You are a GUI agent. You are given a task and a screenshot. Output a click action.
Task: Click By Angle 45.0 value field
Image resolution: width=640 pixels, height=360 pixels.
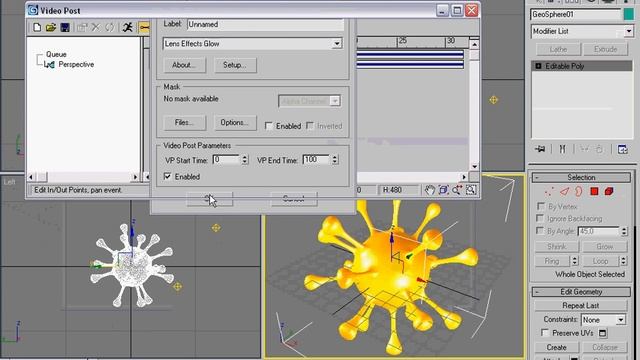599,231
